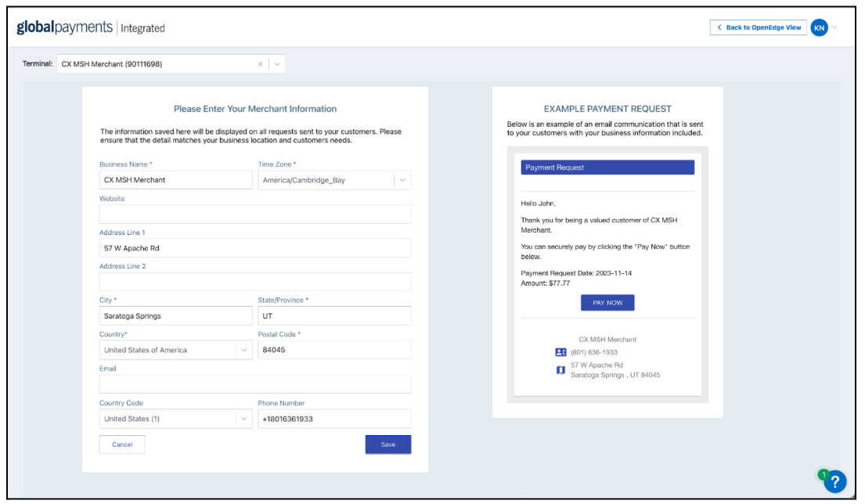Focus the Website input field
This screenshot has height=504, width=865.
(x=254, y=214)
